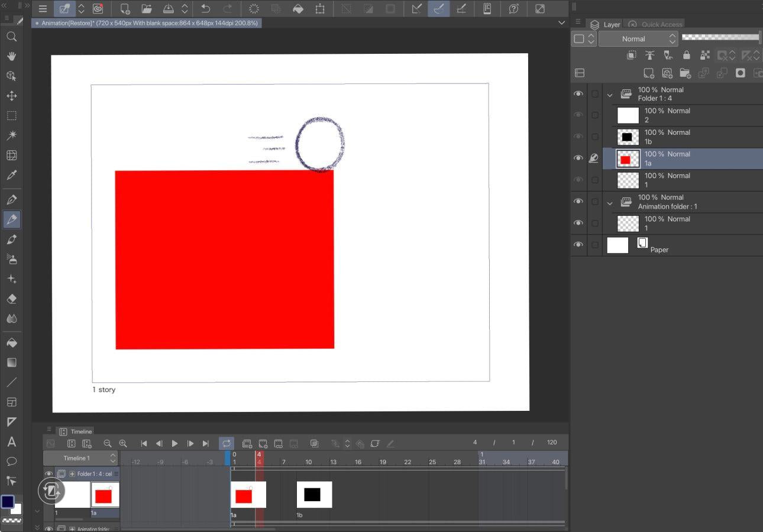
Task: Switch to the Layer palette tab
Action: coord(605,24)
